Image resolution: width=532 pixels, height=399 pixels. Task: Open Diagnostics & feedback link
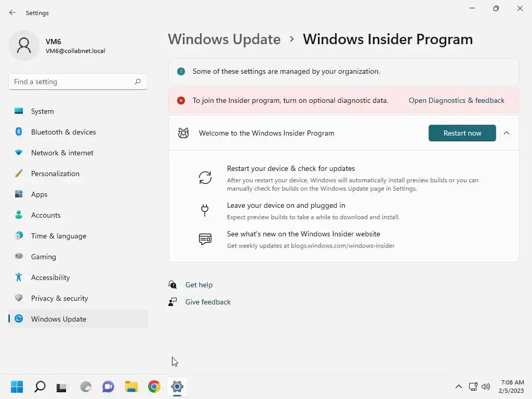pos(456,100)
